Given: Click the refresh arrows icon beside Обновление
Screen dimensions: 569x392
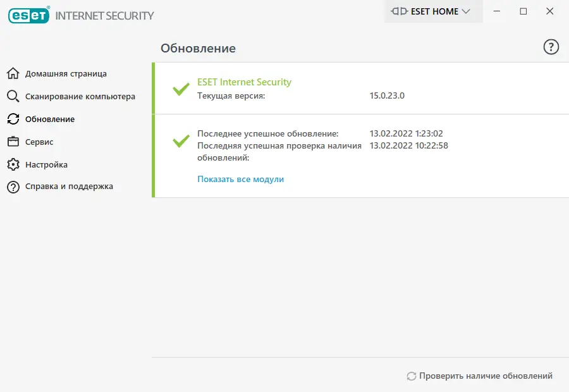Looking at the screenshot, I should [13, 119].
